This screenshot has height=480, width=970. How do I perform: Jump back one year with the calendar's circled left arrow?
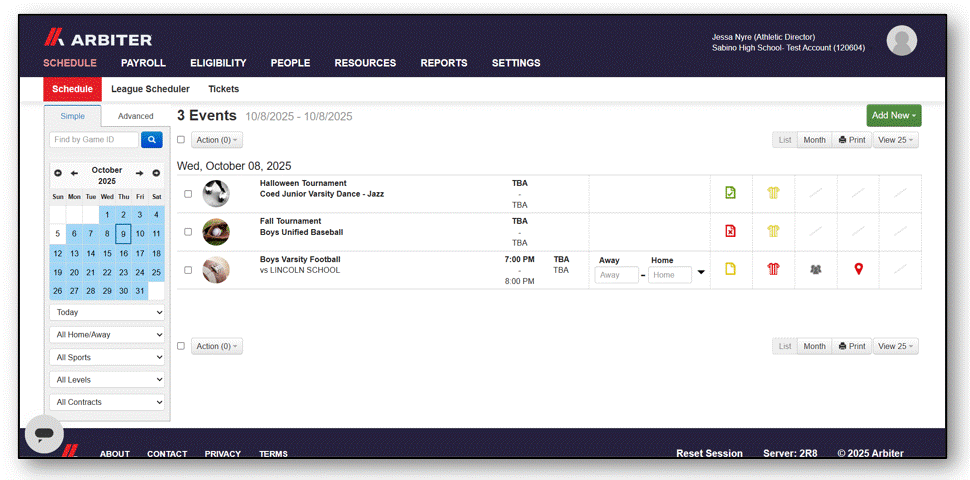58,173
